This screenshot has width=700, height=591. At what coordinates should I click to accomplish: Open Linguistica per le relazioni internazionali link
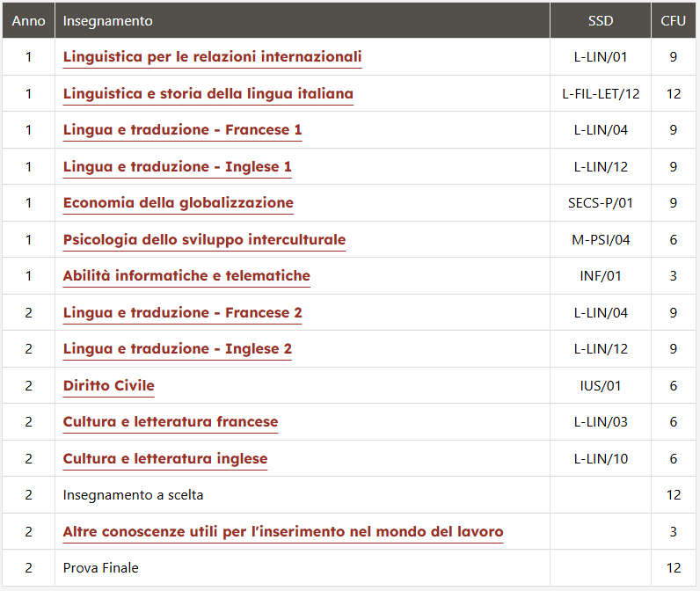(212, 57)
